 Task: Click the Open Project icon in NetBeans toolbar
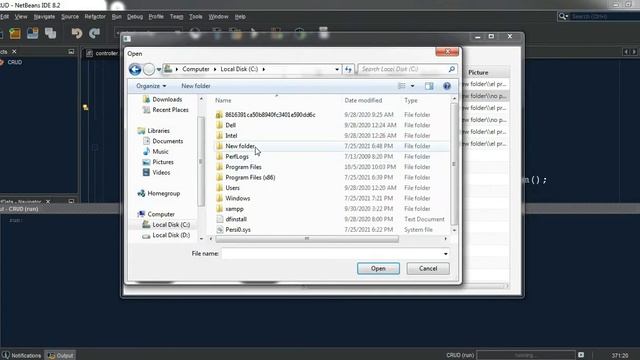(x=33, y=33)
